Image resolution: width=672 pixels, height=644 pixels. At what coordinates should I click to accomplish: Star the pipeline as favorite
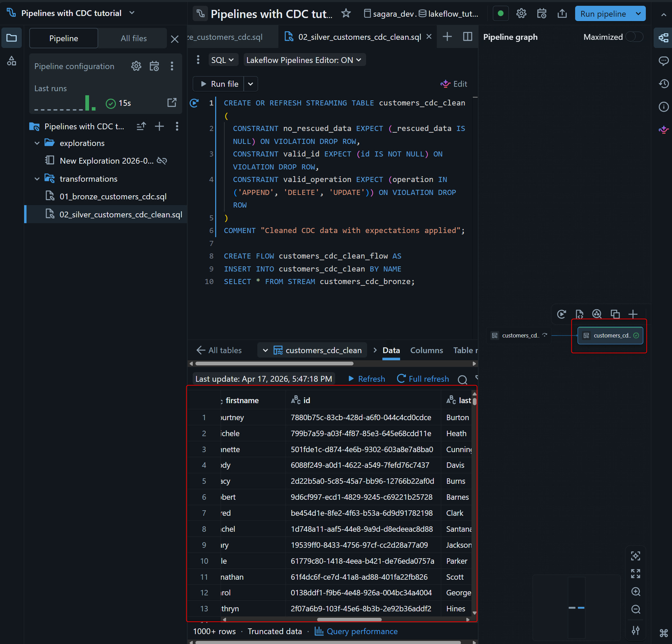pos(346,13)
